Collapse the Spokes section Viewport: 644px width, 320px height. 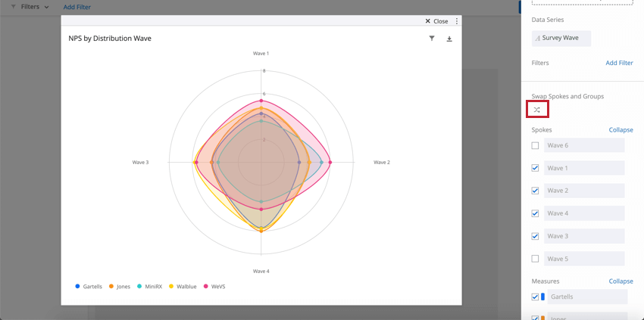tap(621, 130)
